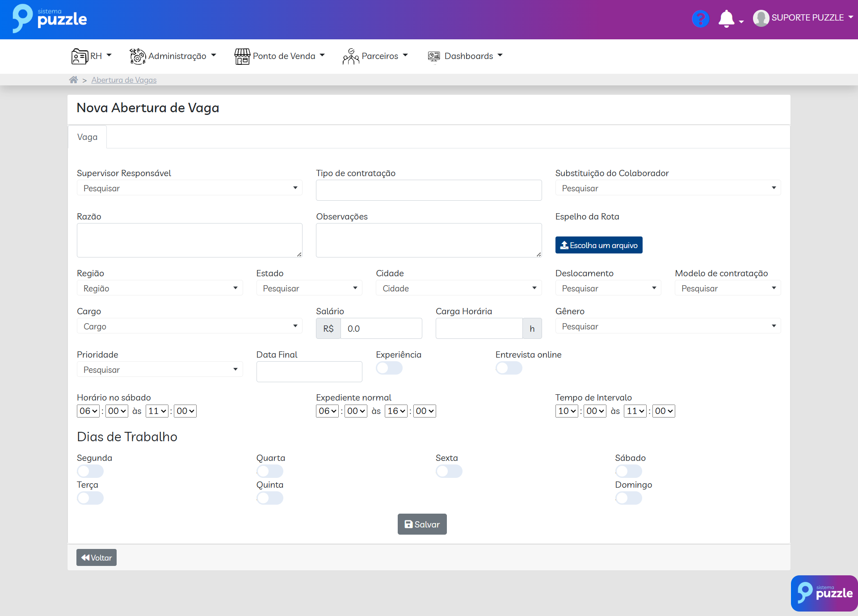
Task: Click the Salário amount input field
Action: pyautogui.click(x=381, y=329)
